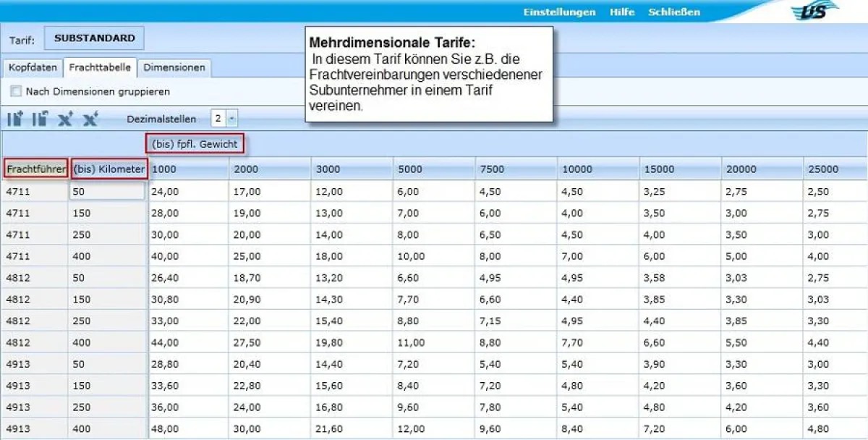Click the active 50 kilometer input cell
The image size is (868, 440).
pos(106,192)
